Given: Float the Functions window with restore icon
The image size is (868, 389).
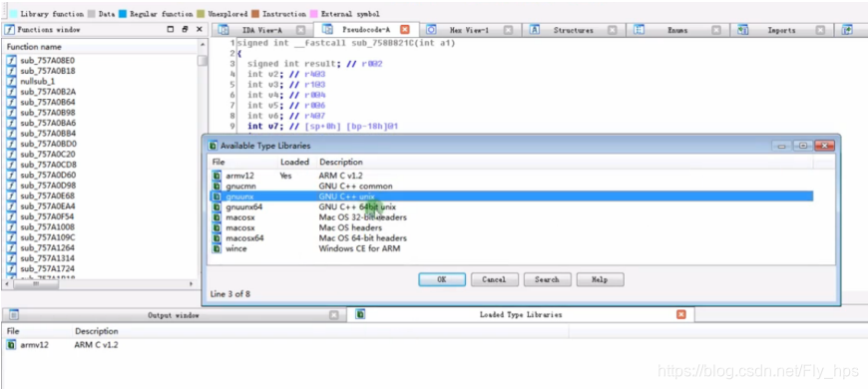Looking at the screenshot, I should tap(185, 29).
